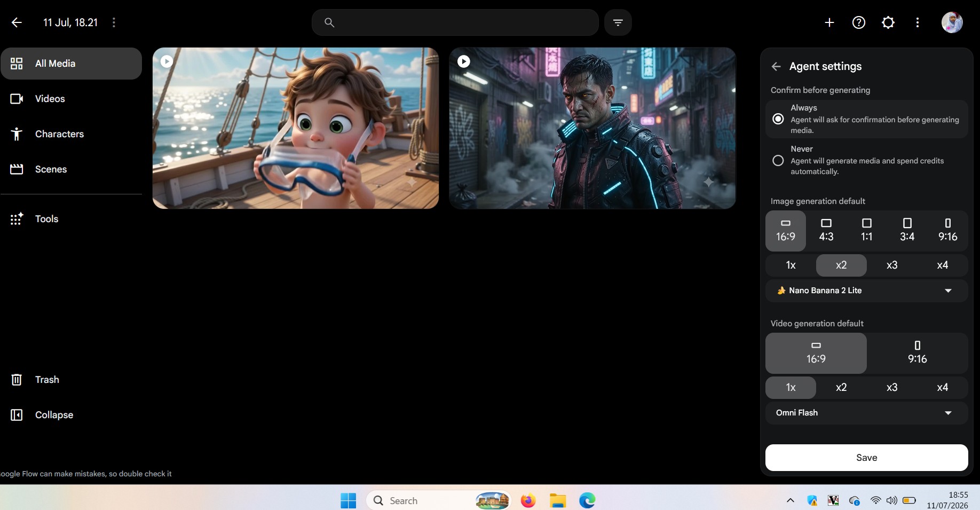This screenshot has height=510, width=980.
Task: Set image aspect ratio to 3:4
Action: pos(907,231)
